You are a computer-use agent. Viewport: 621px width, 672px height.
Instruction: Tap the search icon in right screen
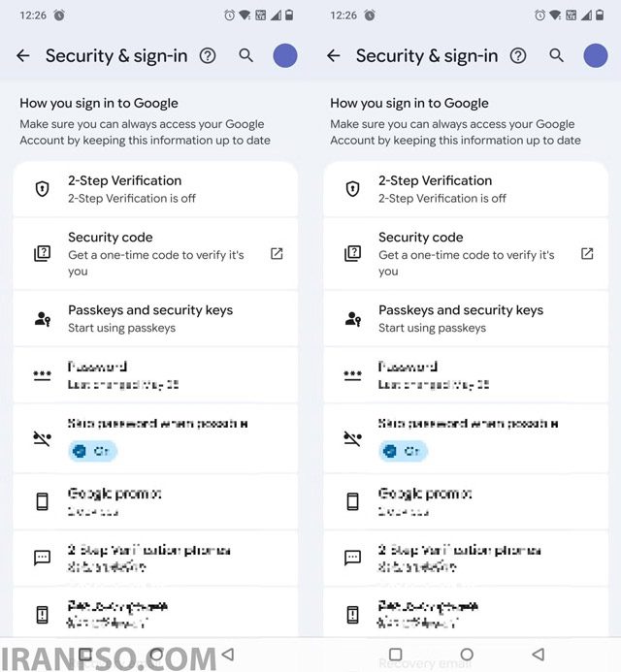pyautogui.click(x=556, y=55)
